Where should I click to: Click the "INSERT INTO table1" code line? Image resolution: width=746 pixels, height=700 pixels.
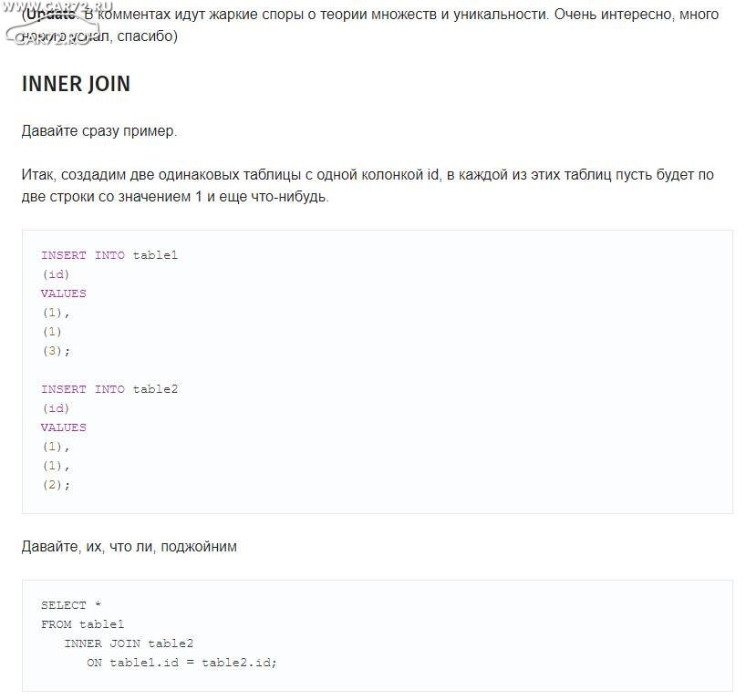tap(109, 255)
